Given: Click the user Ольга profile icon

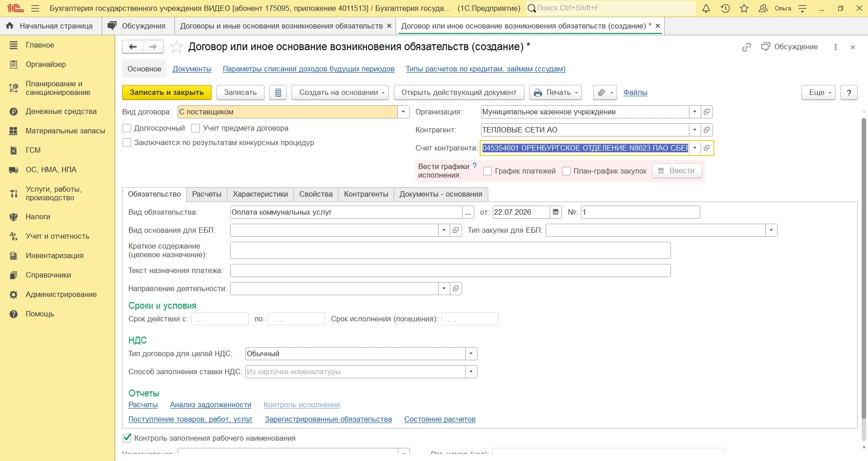Looking at the screenshot, I should [x=763, y=8].
